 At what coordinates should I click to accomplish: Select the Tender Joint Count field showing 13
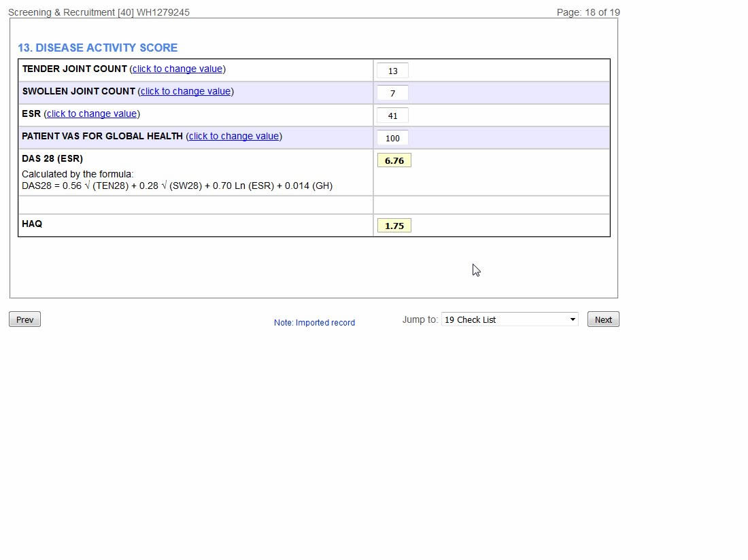click(x=392, y=71)
